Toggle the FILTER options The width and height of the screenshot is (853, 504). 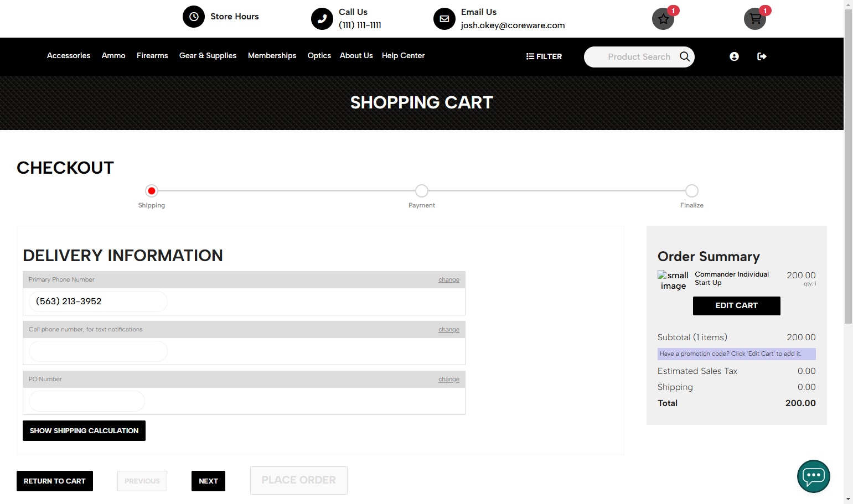click(544, 56)
